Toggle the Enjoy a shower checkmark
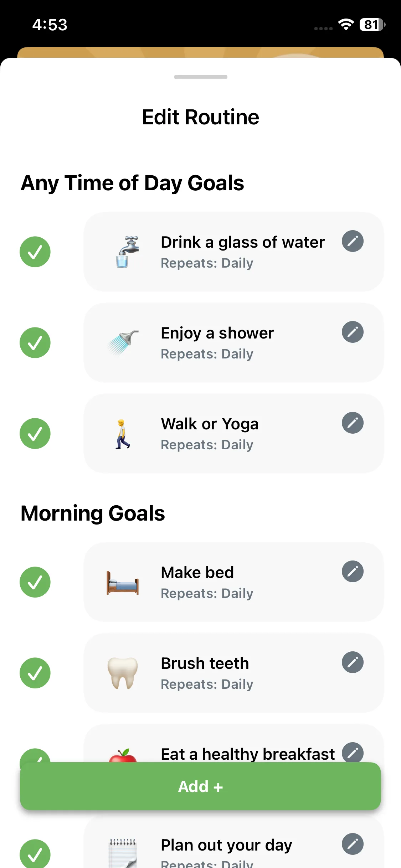 (35, 343)
